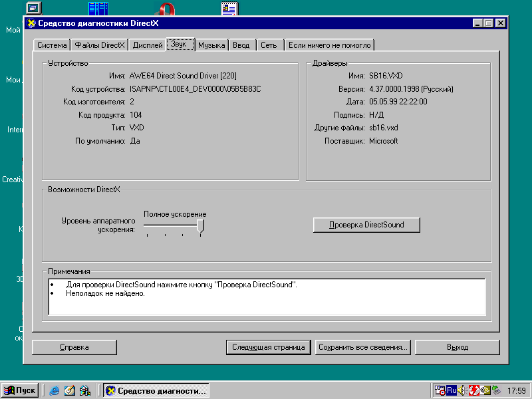
Task: Click the Тип value VXD
Action: point(137,128)
